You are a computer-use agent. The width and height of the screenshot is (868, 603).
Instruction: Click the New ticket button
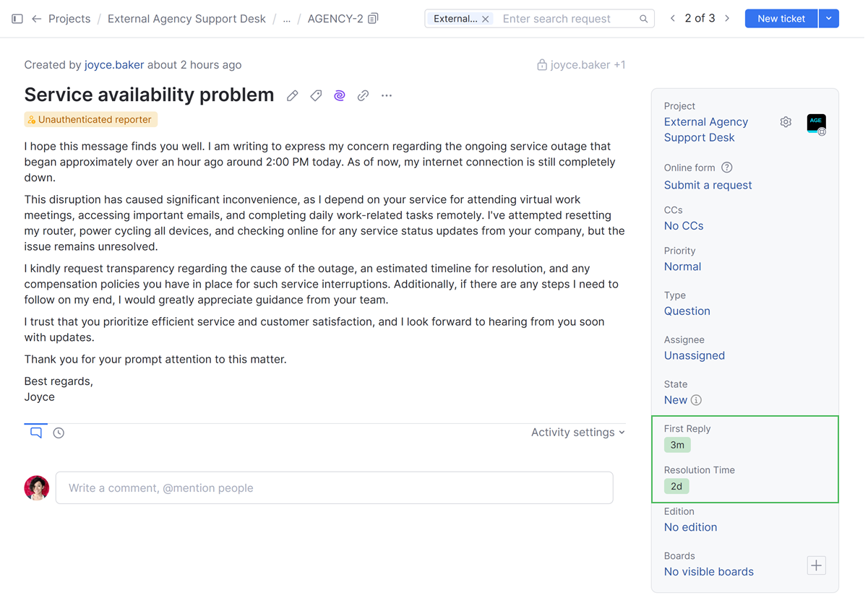(x=781, y=19)
